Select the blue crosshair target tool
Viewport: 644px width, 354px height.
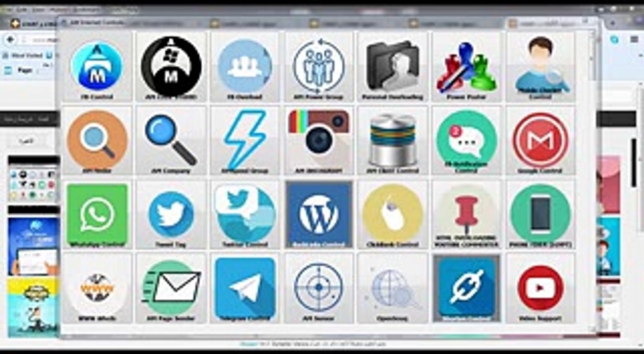tap(319, 288)
